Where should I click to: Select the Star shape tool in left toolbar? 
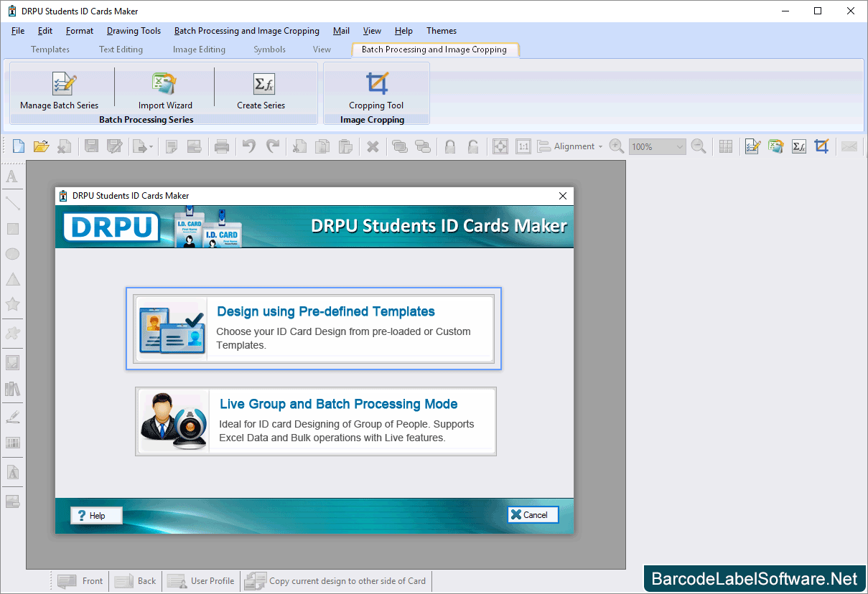click(11, 304)
